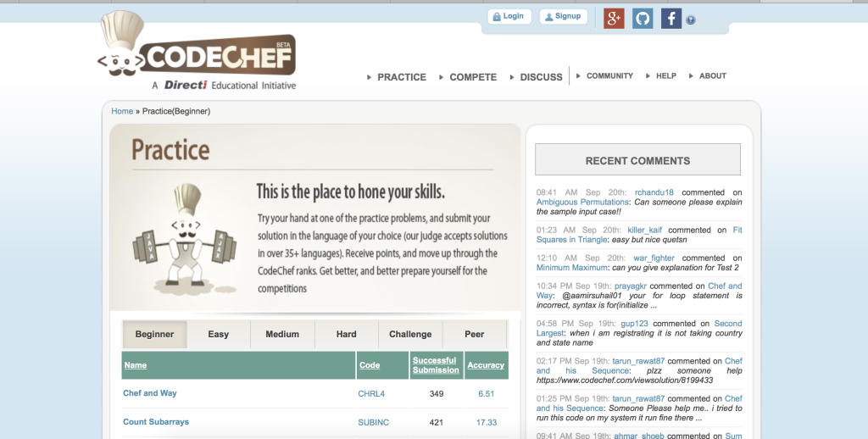The width and height of the screenshot is (868, 439).
Task: Sort table by Accuracy column
Action: coord(486,365)
